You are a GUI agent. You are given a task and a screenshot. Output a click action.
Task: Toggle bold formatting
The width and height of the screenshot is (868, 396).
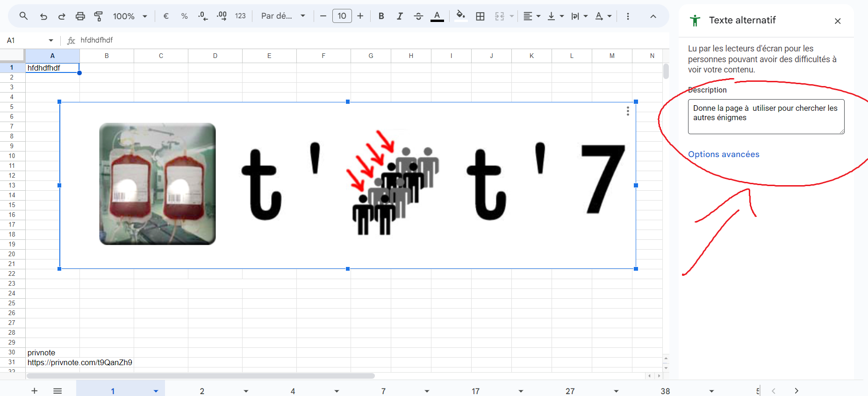[x=381, y=16]
